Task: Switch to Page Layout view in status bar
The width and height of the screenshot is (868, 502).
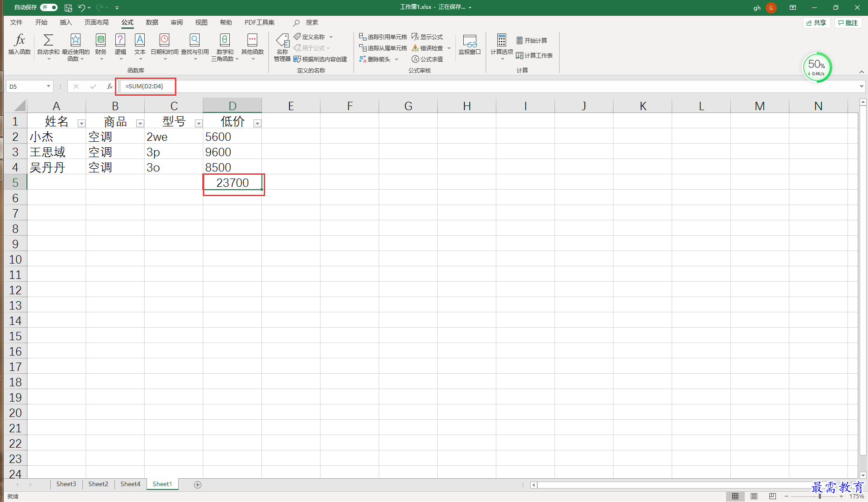Action: pyautogui.click(x=754, y=496)
